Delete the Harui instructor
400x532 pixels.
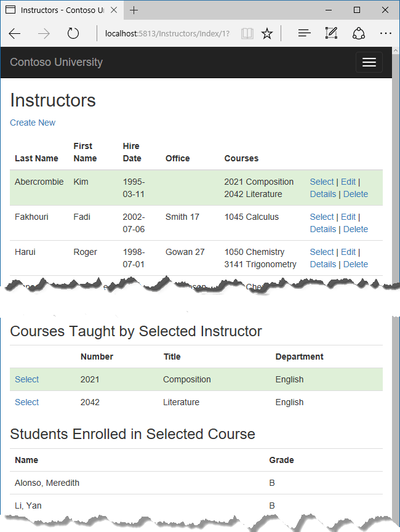coord(355,264)
